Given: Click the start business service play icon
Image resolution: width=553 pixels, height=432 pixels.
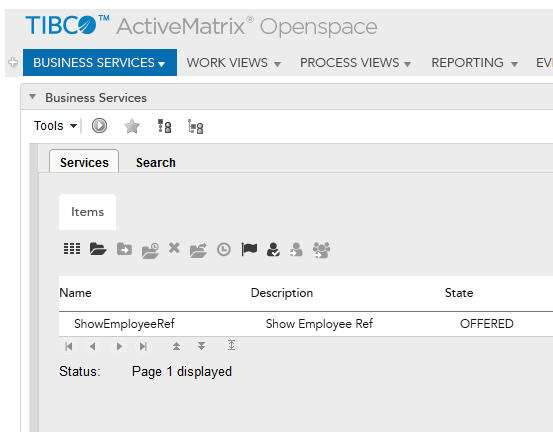Looking at the screenshot, I should [x=99, y=126].
